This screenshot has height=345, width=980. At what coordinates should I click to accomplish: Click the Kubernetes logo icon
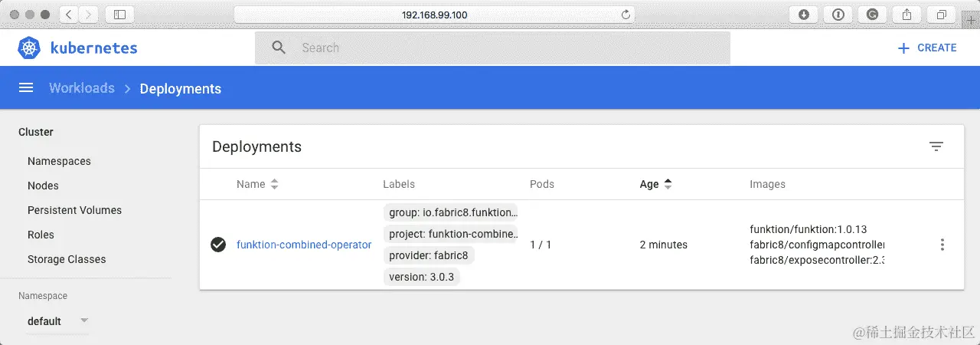coord(29,48)
